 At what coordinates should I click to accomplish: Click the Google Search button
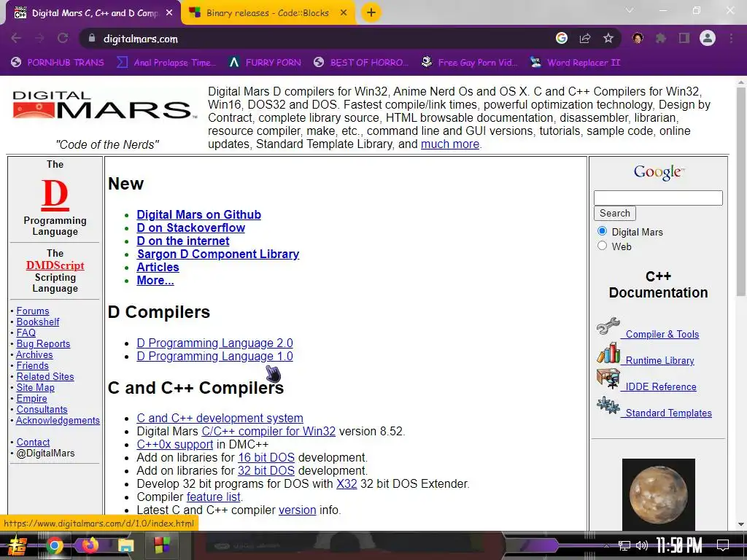tap(614, 214)
